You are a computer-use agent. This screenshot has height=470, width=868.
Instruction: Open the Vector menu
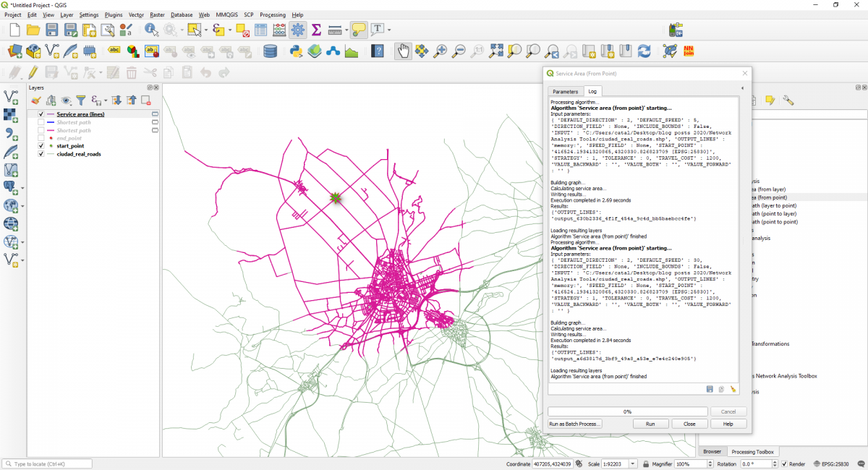coord(136,14)
